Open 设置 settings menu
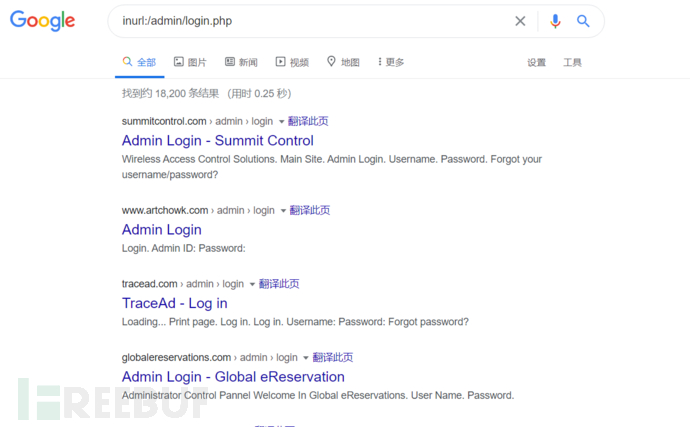 pos(536,63)
